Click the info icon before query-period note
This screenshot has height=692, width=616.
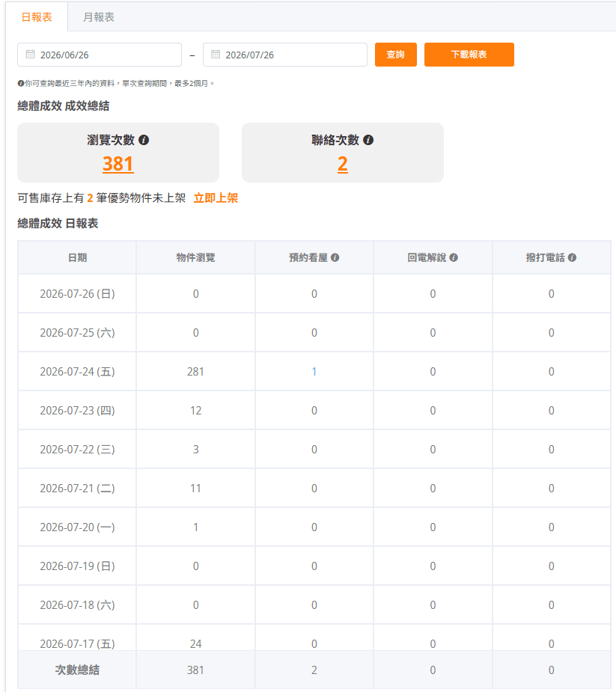pyautogui.click(x=21, y=83)
